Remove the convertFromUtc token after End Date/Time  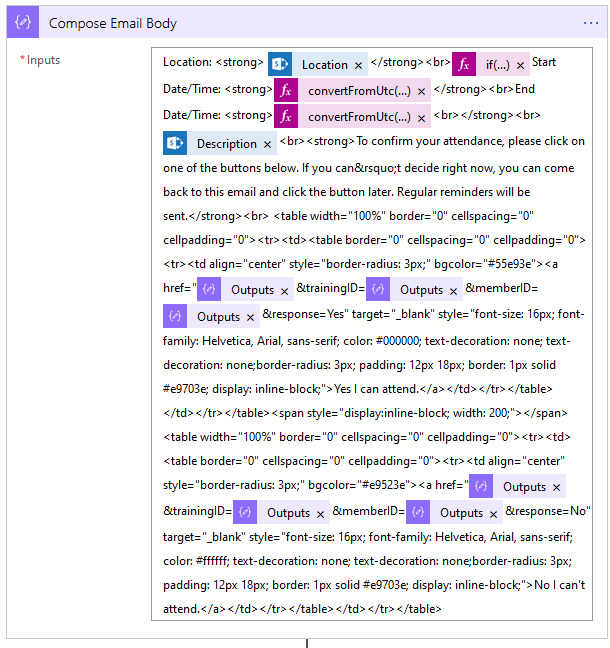click(x=421, y=117)
